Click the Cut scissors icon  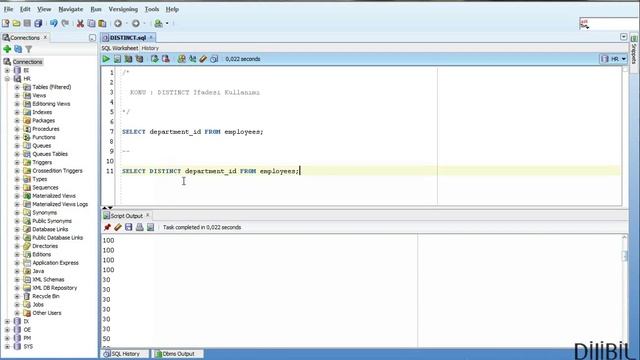(x=80, y=23)
